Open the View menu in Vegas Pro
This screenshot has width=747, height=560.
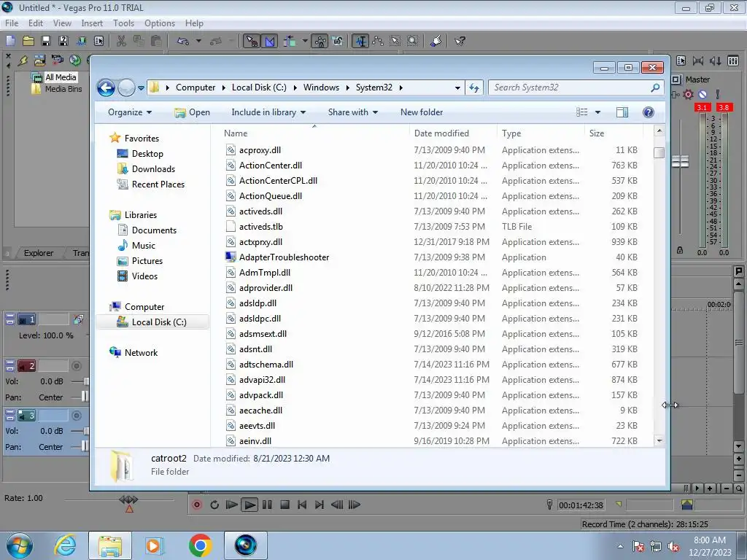62,23
